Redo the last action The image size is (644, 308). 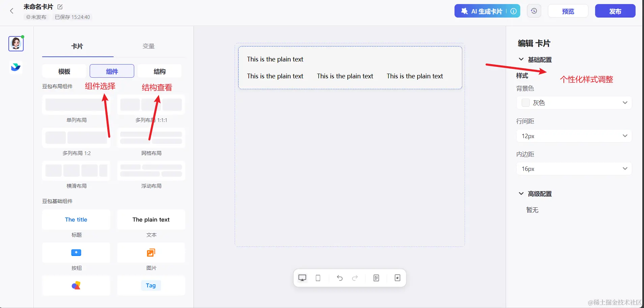click(355, 278)
